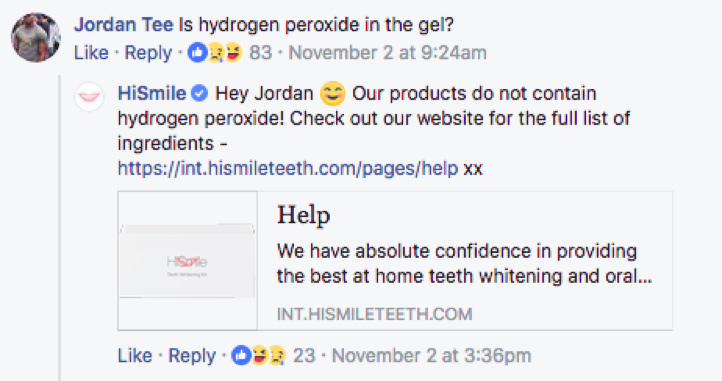Open the Help preview card title

pos(303,216)
